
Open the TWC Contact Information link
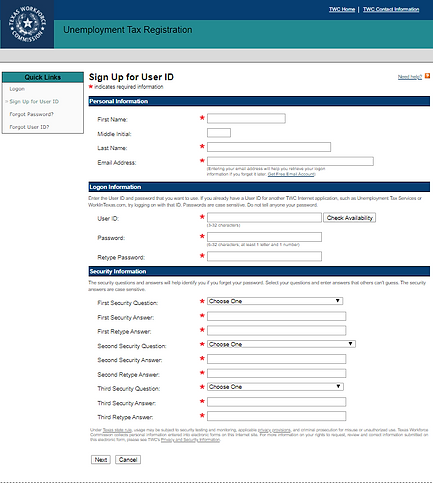pos(391,9)
